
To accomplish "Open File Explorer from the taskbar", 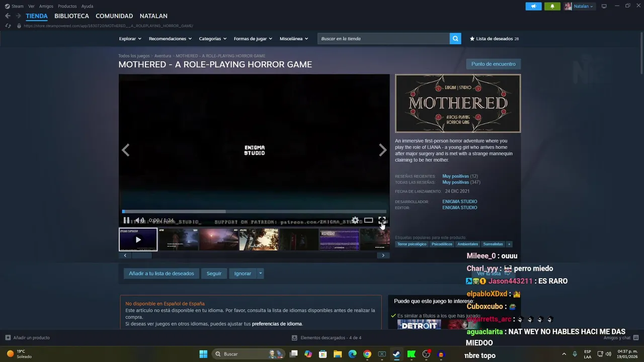I will point(338,354).
